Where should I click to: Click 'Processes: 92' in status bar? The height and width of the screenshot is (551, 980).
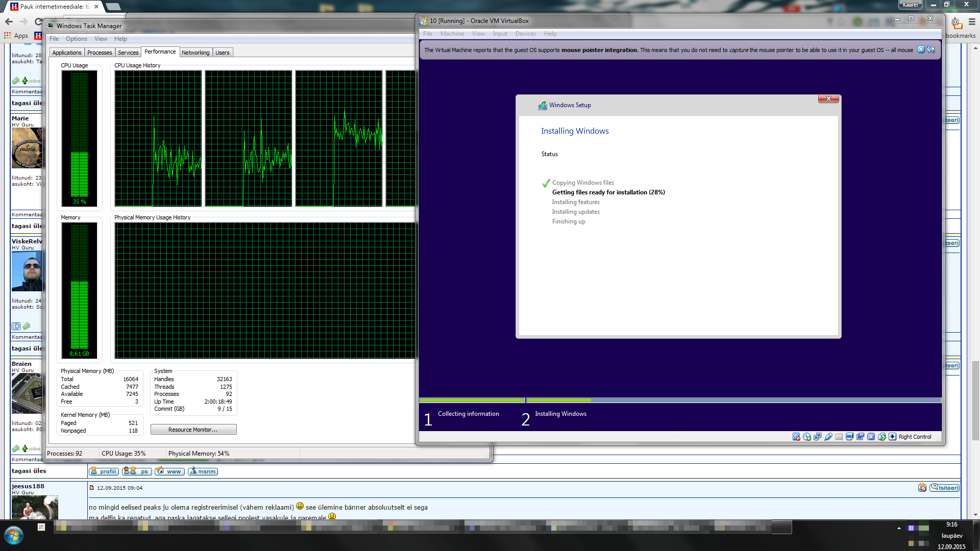coord(64,454)
